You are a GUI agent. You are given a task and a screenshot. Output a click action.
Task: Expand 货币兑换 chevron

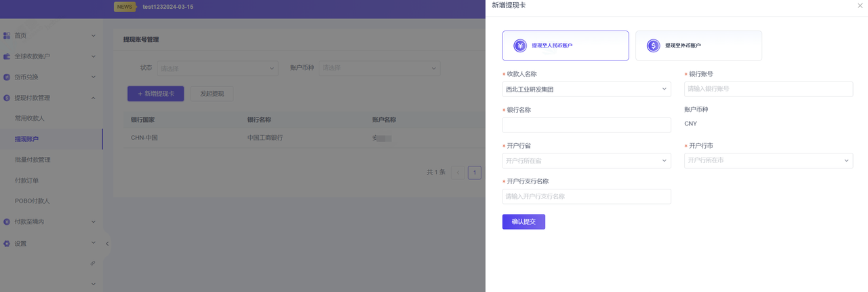coord(94,77)
